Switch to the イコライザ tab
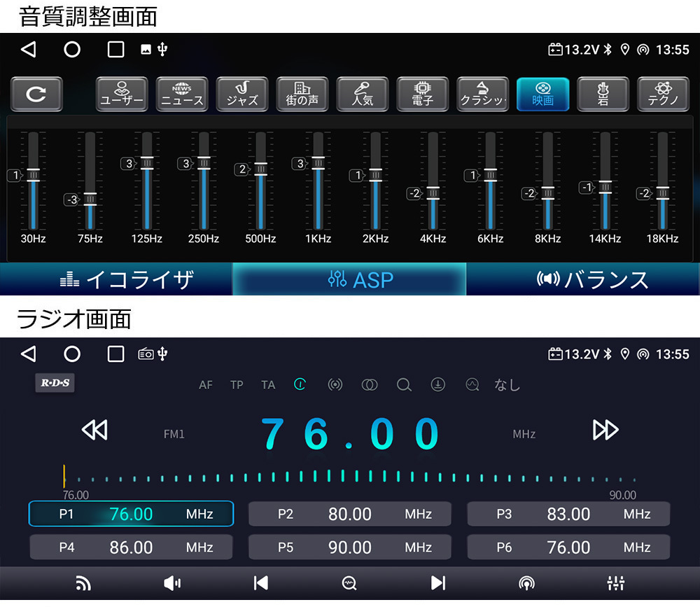The image size is (700, 607). (x=116, y=279)
